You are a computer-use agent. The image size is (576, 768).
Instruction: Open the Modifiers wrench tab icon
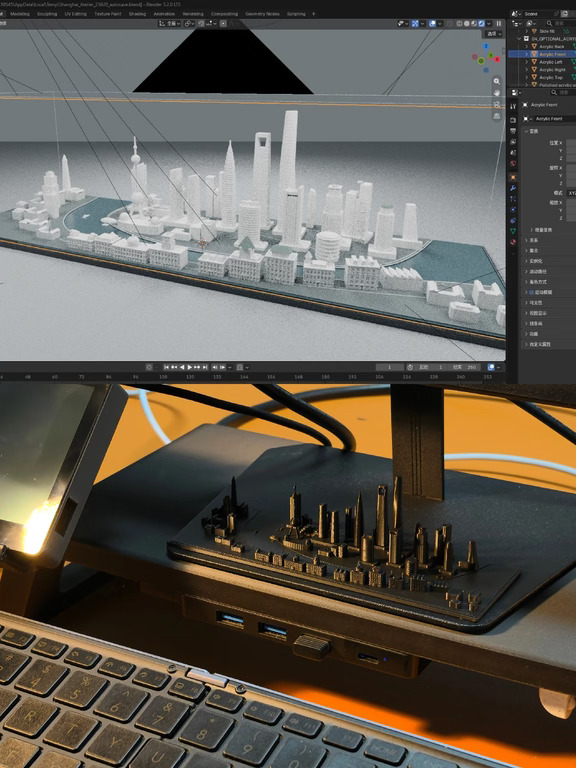coord(513,188)
